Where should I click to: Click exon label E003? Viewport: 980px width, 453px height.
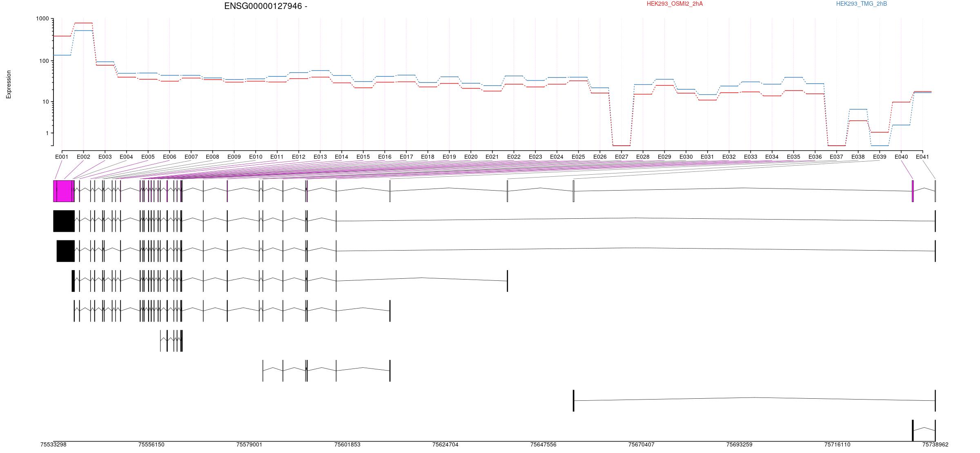[105, 157]
